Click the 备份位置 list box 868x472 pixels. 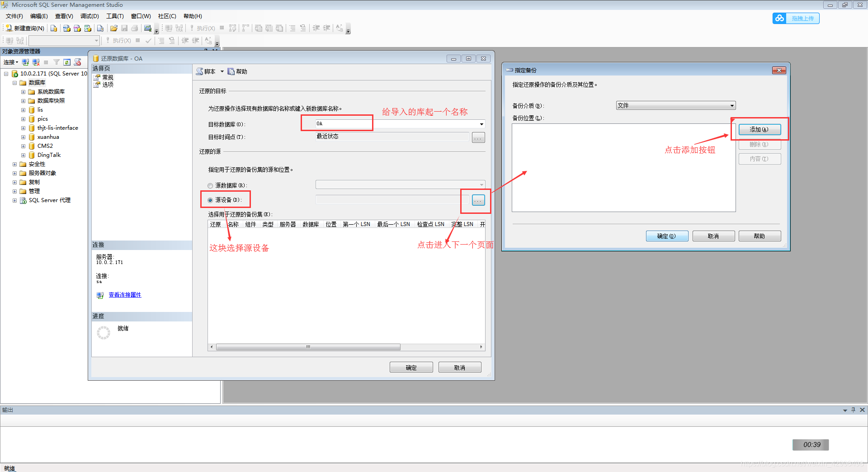(x=623, y=168)
